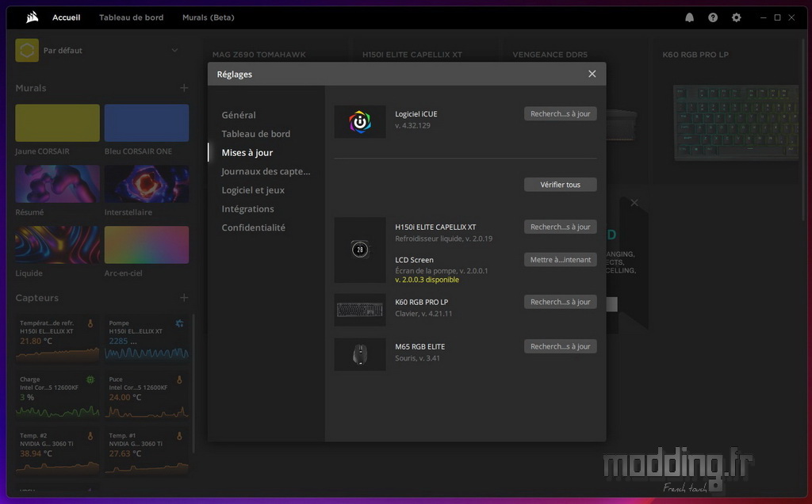
Task: Check updates for H150i ELITE CAPELLIX XT
Action: [x=561, y=227]
